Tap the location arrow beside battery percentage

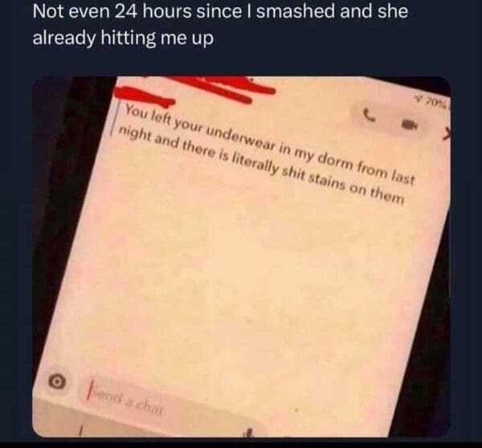click(x=419, y=98)
